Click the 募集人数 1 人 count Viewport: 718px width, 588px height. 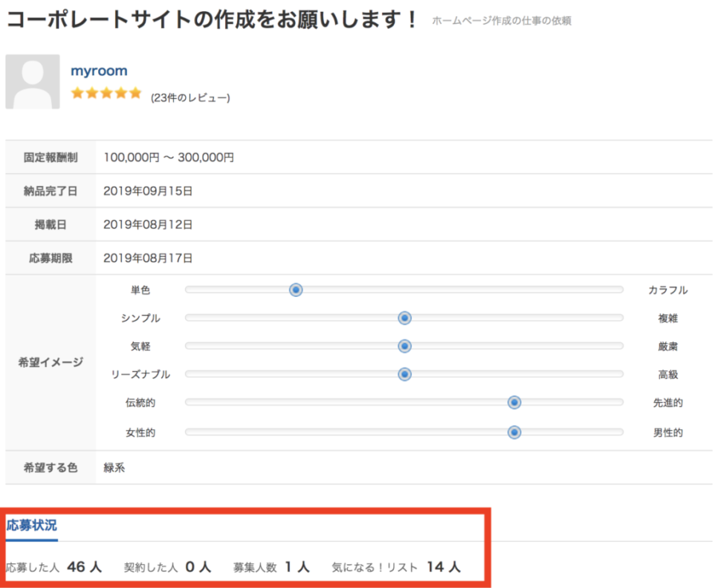271,567
